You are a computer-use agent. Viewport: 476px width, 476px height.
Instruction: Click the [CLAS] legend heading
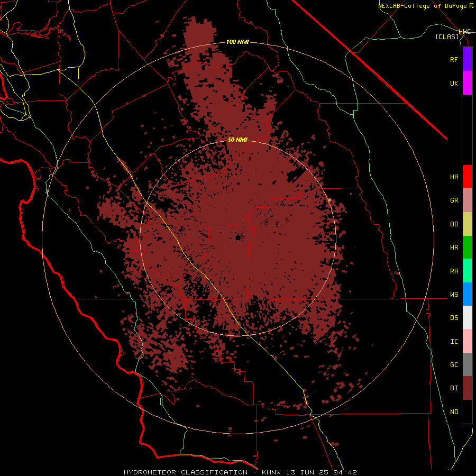pos(447,36)
